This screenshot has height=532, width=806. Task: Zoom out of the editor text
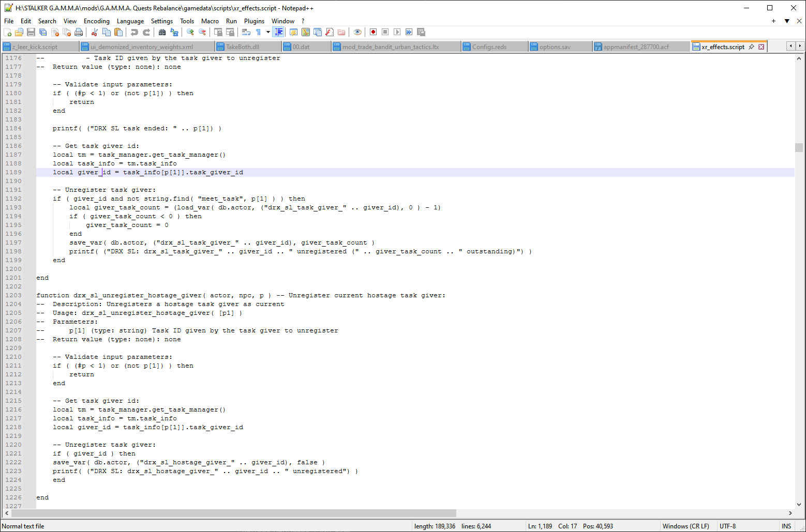(x=202, y=32)
